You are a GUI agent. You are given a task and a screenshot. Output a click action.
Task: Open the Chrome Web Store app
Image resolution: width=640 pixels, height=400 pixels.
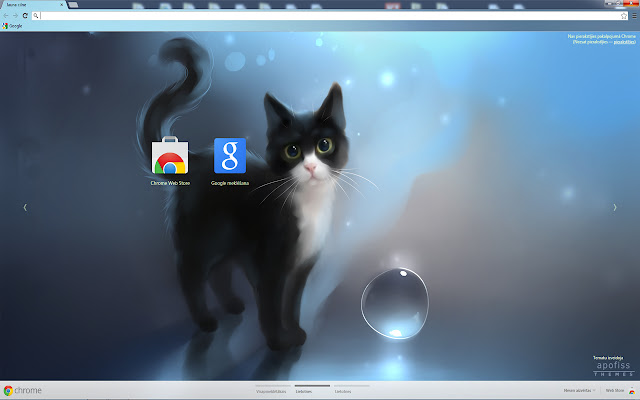pyautogui.click(x=170, y=160)
